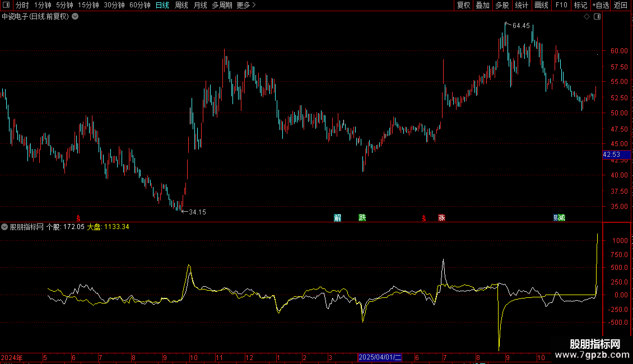The width and height of the screenshot is (633, 364).
Task: Click the 返回 button
Action: 621,5
